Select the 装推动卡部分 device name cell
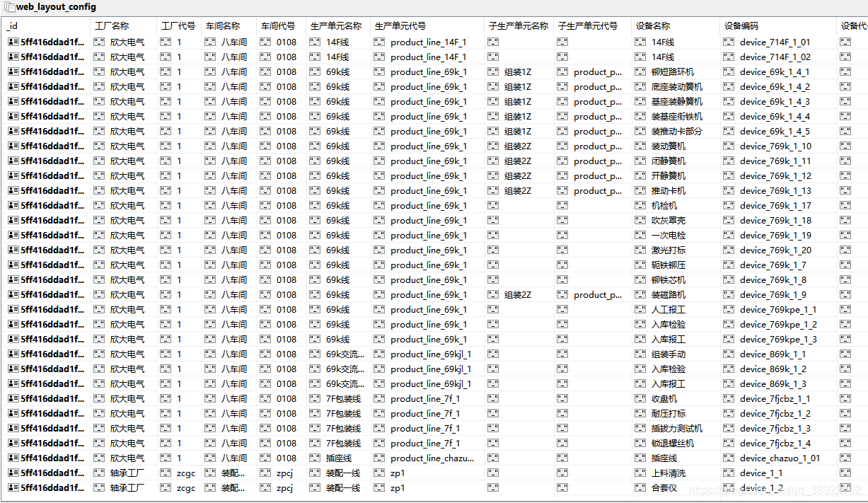The image size is (868, 503). click(x=677, y=132)
